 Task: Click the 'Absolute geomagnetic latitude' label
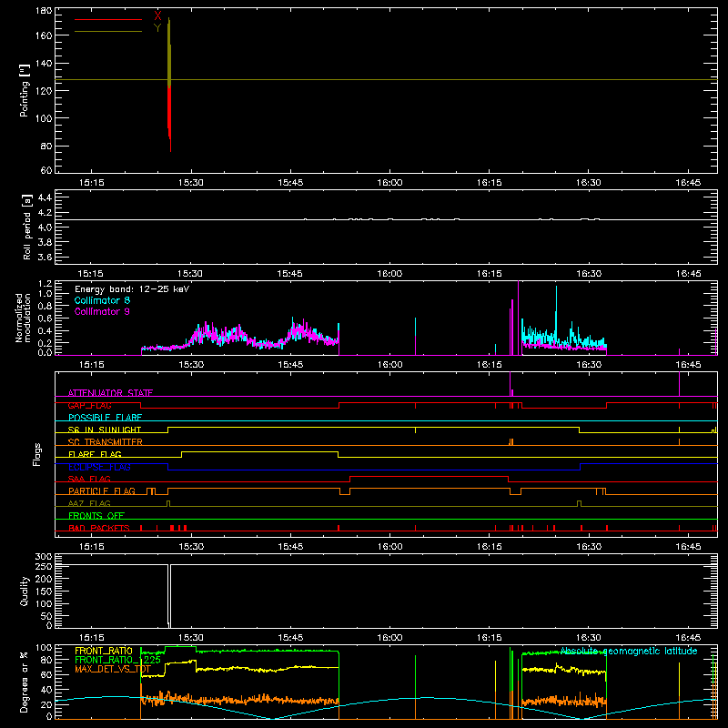point(629,651)
